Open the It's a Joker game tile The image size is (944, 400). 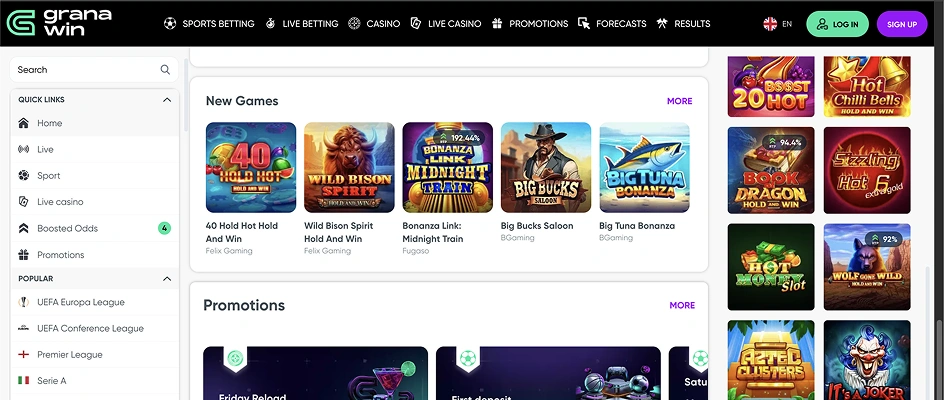click(x=867, y=360)
